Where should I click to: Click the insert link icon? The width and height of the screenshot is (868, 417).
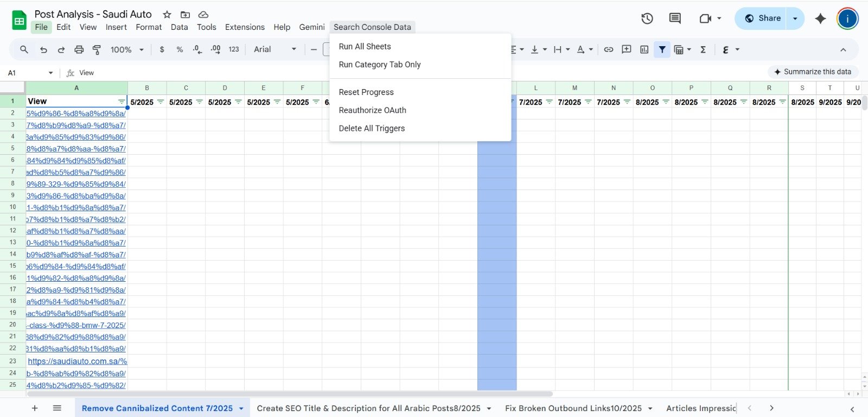(x=609, y=49)
